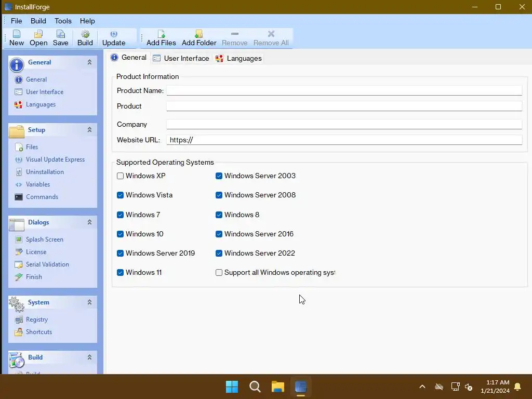Open the File menu
The width and height of the screenshot is (532, 399).
pos(16,21)
